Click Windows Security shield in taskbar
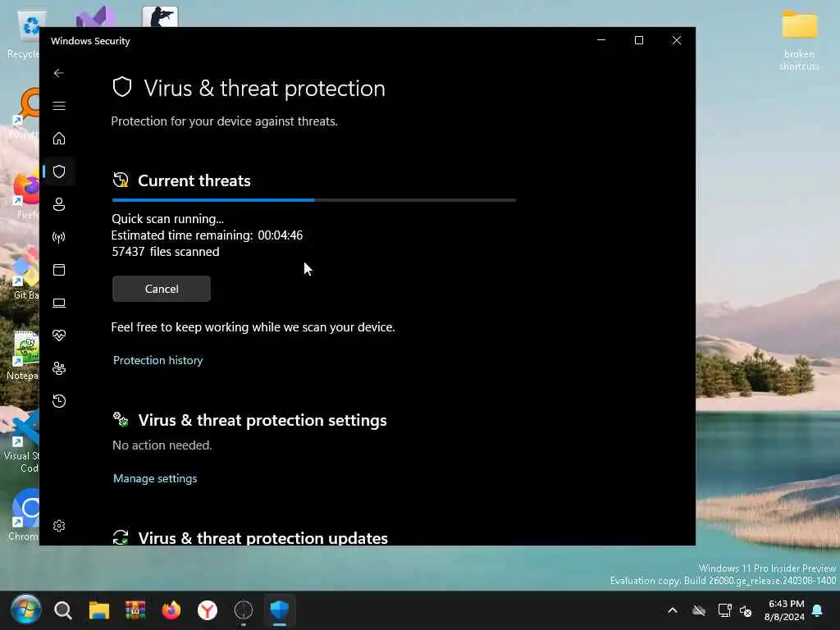 [280, 610]
